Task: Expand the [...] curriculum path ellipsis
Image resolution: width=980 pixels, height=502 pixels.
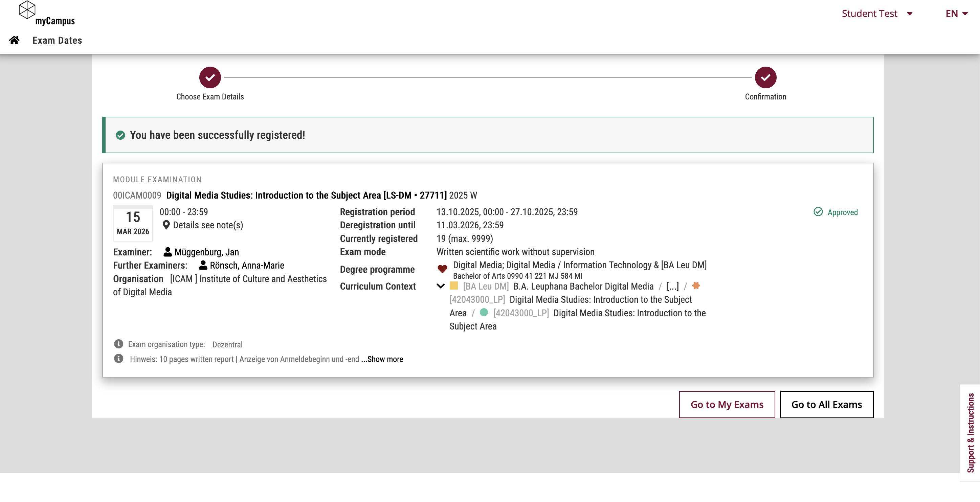Action: (x=672, y=286)
